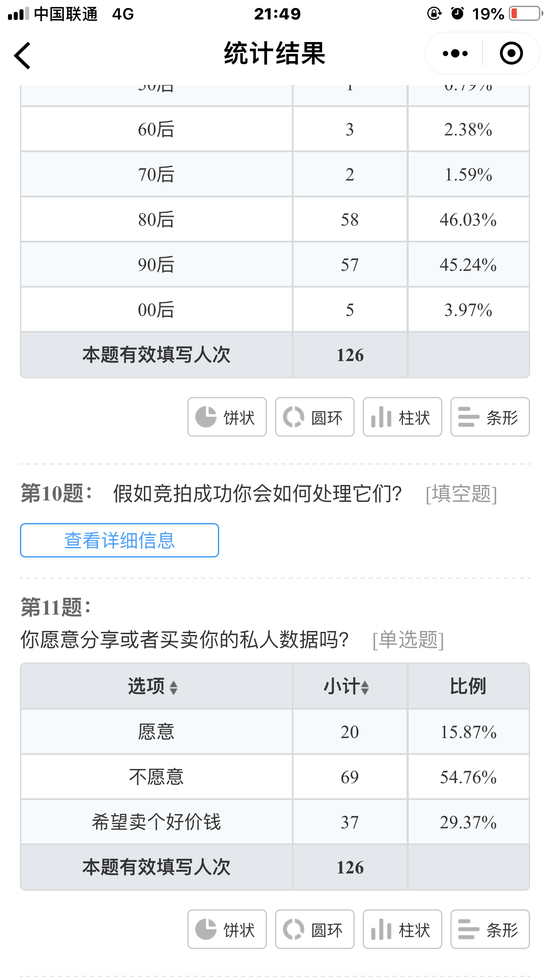This screenshot has height=977, width=550.
Task: Tap the 统计结果 page title
Action: point(275,54)
